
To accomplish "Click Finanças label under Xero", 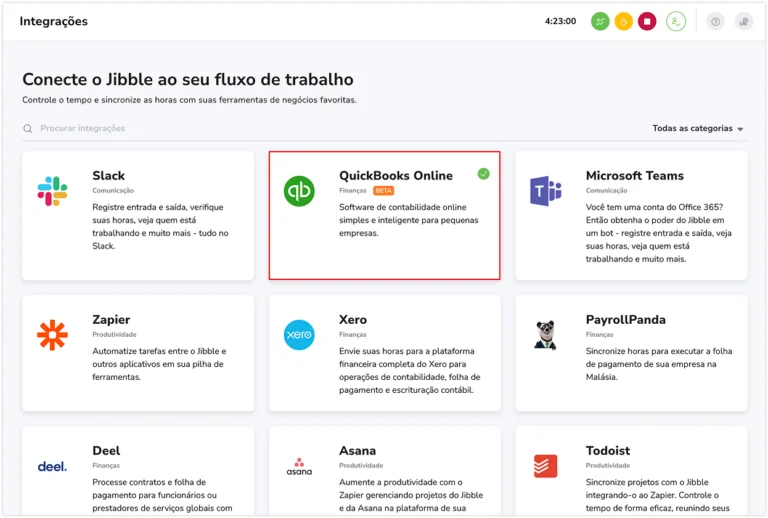I will pyautogui.click(x=353, y=334).
